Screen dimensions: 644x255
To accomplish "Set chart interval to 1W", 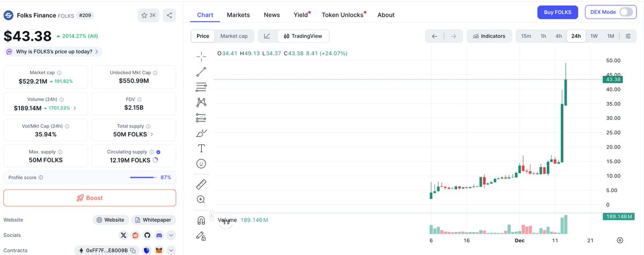I will click(594, 36).
